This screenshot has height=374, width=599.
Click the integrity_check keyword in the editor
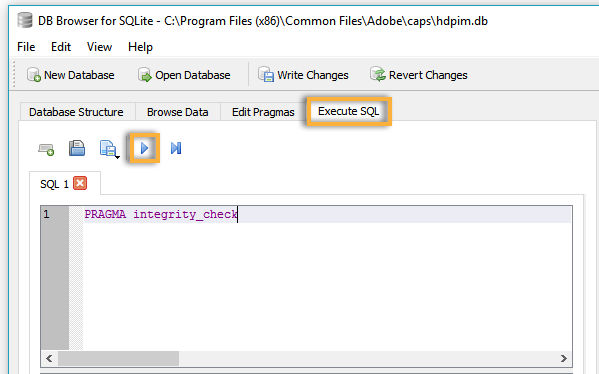pos(185,215)
